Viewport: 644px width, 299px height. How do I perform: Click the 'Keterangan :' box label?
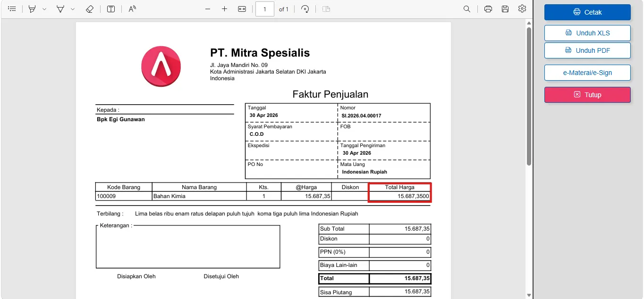pyautogui.click(x=116, y=226)
